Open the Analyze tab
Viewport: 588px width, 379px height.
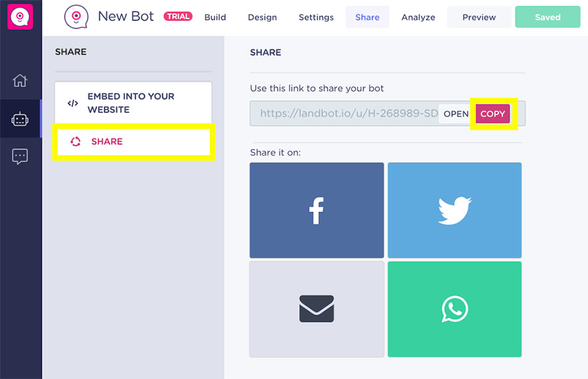coord(418,17)
